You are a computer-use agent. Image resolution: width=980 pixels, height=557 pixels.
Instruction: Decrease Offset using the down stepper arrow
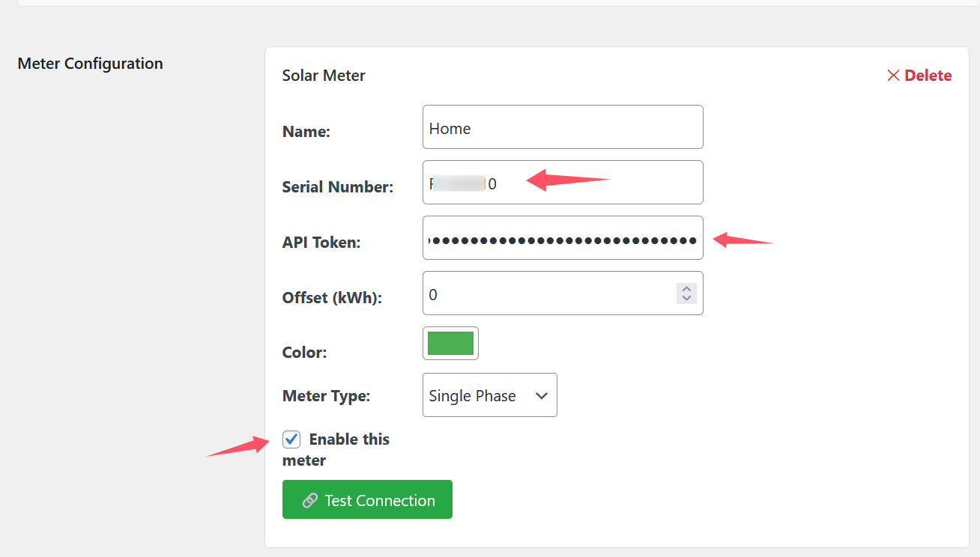(686, 298)
